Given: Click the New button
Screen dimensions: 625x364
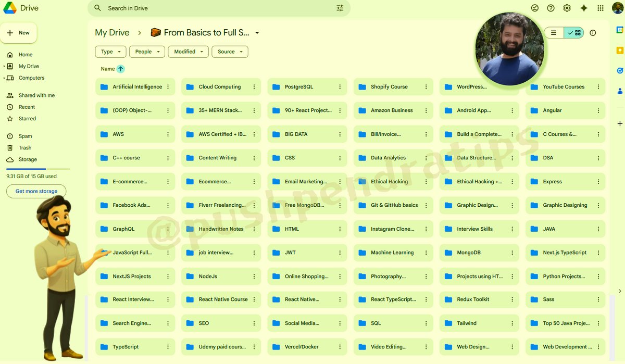Looking at the screenshot, I should pyautogui.click(x=19, y=33).
